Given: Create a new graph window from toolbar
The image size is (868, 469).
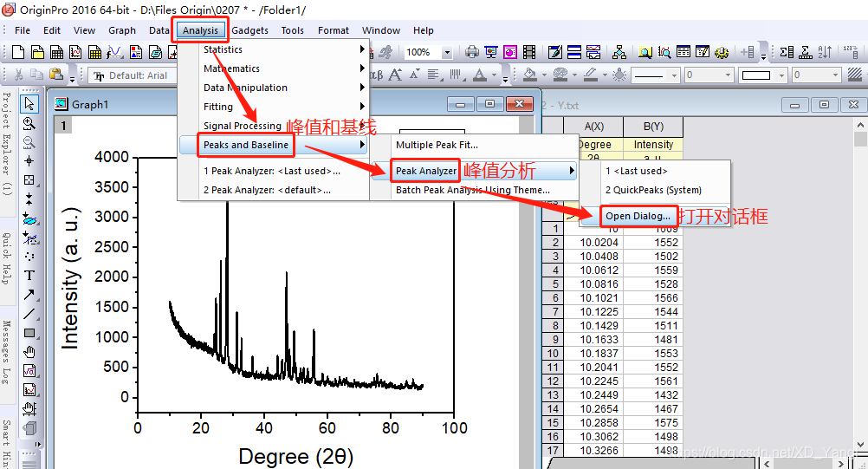Looking at the screenshot, I should tap(76, 52).
